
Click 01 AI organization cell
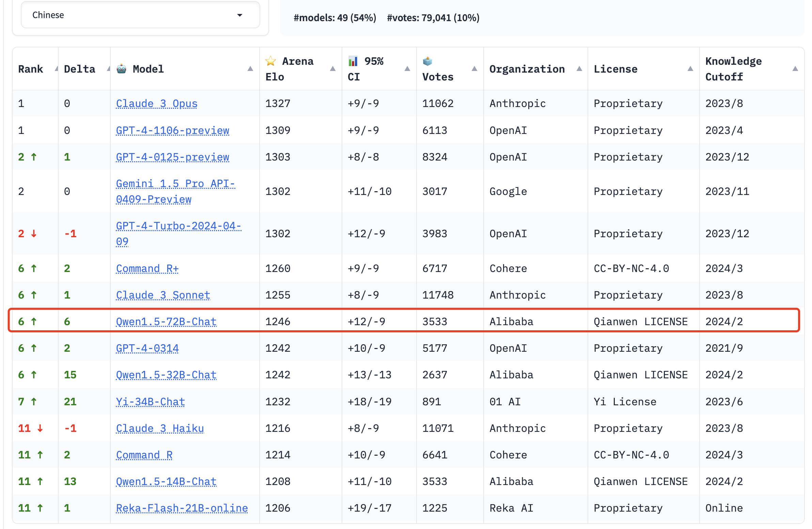coord(505,402)
